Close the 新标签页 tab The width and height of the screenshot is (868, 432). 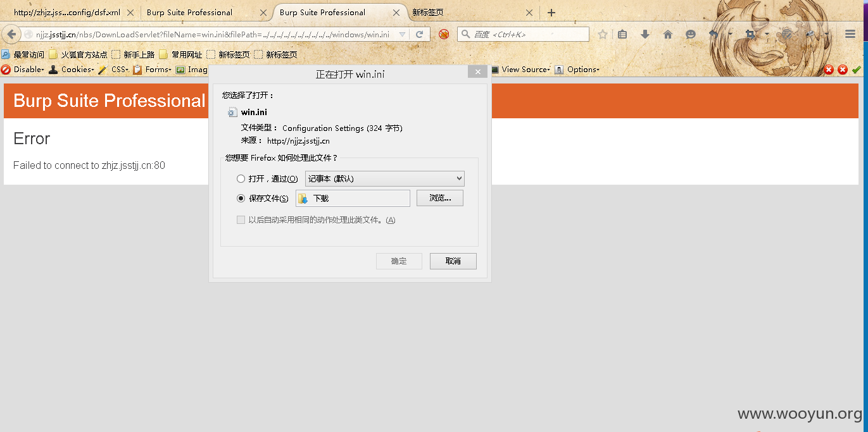pos(529,12)
